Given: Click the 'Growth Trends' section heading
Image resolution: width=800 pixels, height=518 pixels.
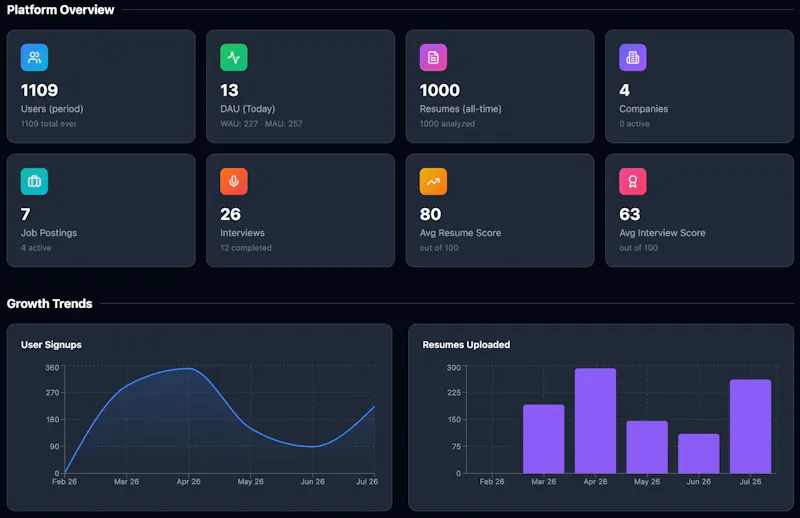Looking at the screenshot, I should pyautogui.click(x=49, y=304).
